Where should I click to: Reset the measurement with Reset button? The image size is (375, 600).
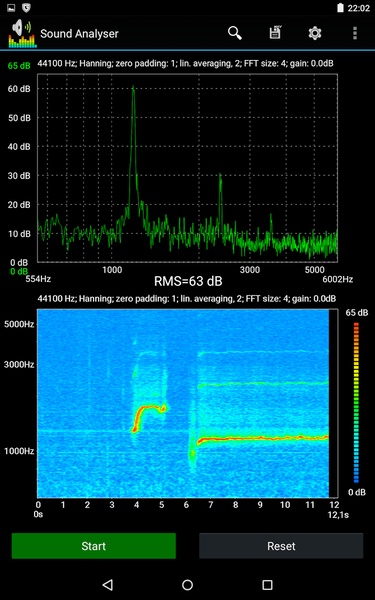pyautogui.click(x=281, y=546)
